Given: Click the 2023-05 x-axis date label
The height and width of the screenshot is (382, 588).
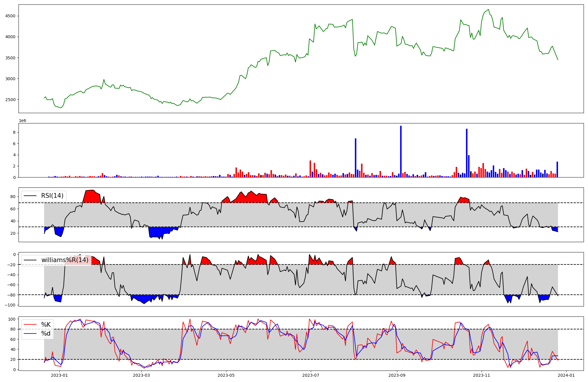Looking at the screenshot, I should (226, 375).
